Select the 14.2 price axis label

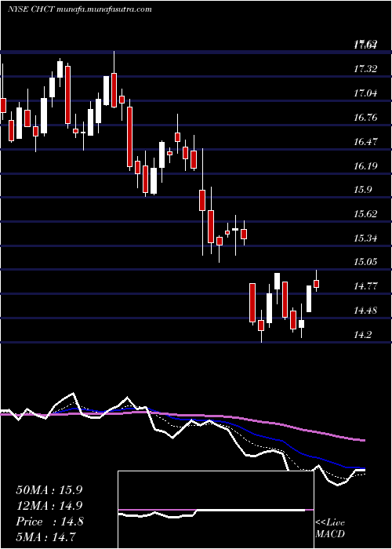(x=362, y=335)
